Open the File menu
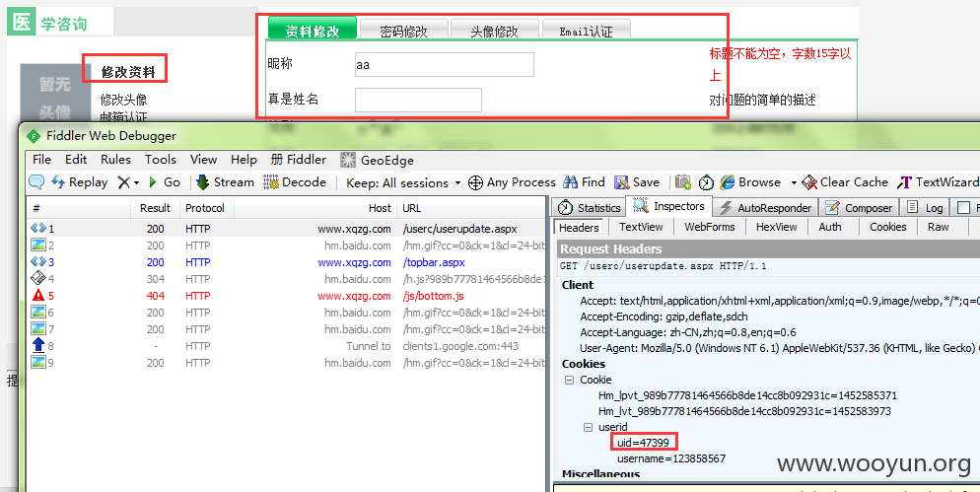This screenshot has width=980, height=492. [x=41, y=160]
